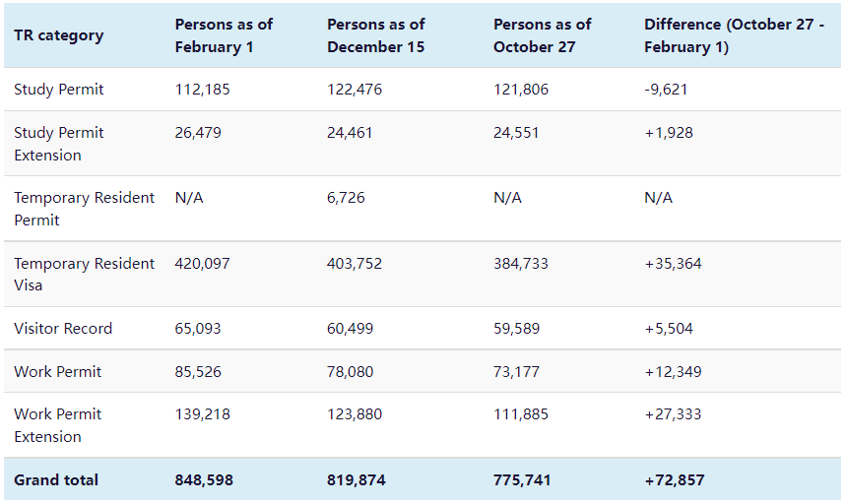Click the Persons as of February 1 header
The width and height of the screenshot is (845, 504).
pyautogui.click(x=224, y=35)
